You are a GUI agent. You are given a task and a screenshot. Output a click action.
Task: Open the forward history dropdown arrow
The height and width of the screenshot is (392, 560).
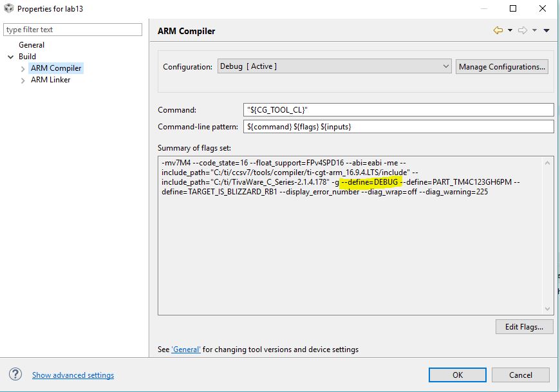(535, 30)
